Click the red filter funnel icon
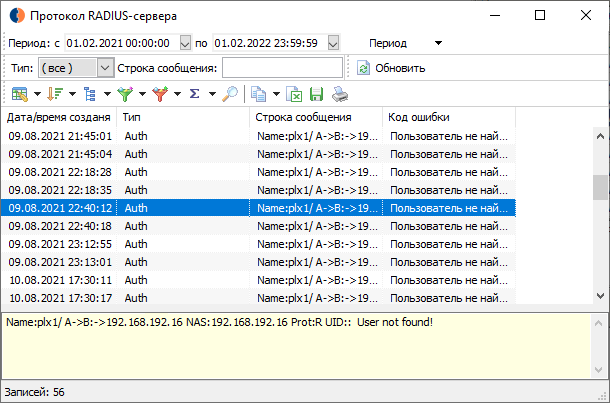The image size is (610, 403). pos(160,94)
